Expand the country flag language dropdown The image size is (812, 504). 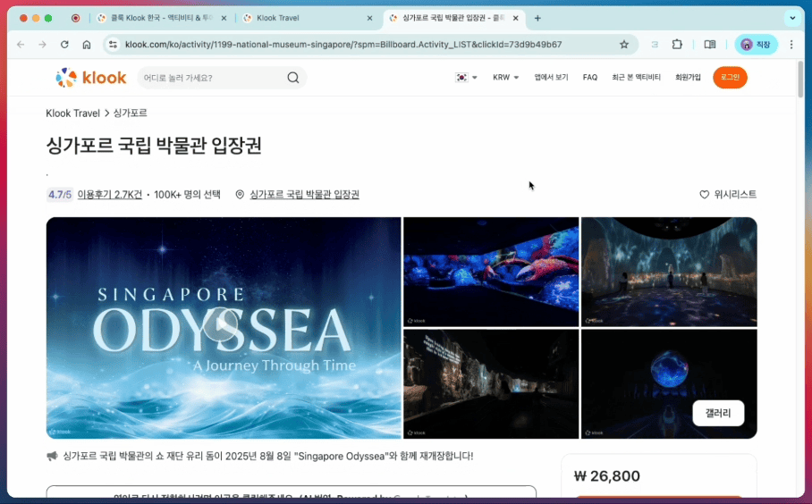tap(466, 78)
